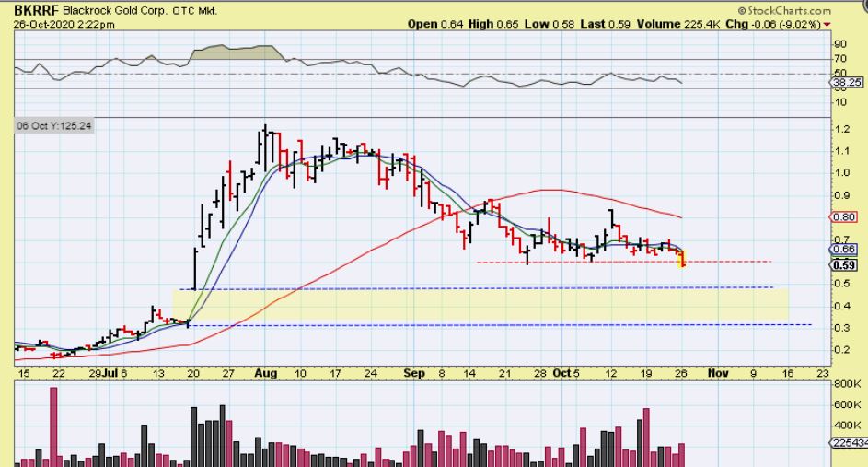Click the 600K volume axis label
Screen dimensions: 868x467
click(848, 405)
